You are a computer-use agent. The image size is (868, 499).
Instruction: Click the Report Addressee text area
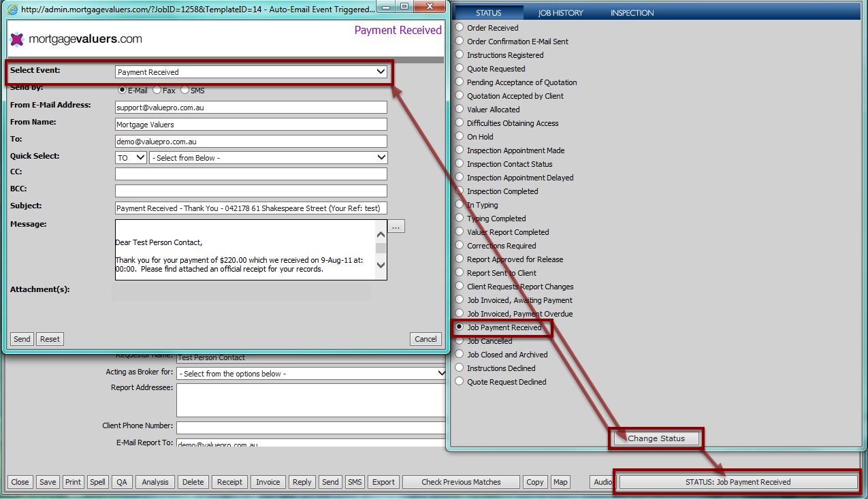(x=311, y=400)
